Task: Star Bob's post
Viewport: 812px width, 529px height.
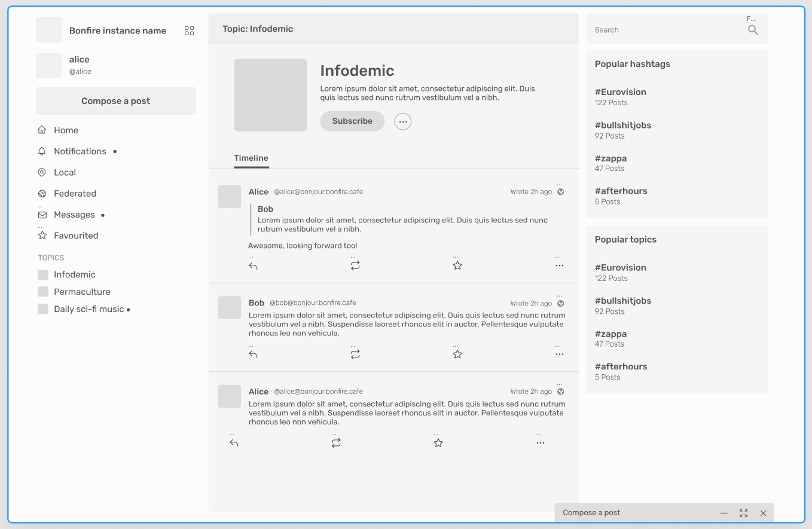Action: [457, 353]
